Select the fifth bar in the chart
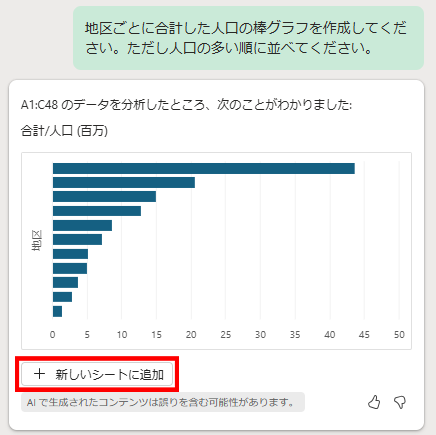This screenshot has height=435, width=436. pyautogui.click(x=82, y=225)
